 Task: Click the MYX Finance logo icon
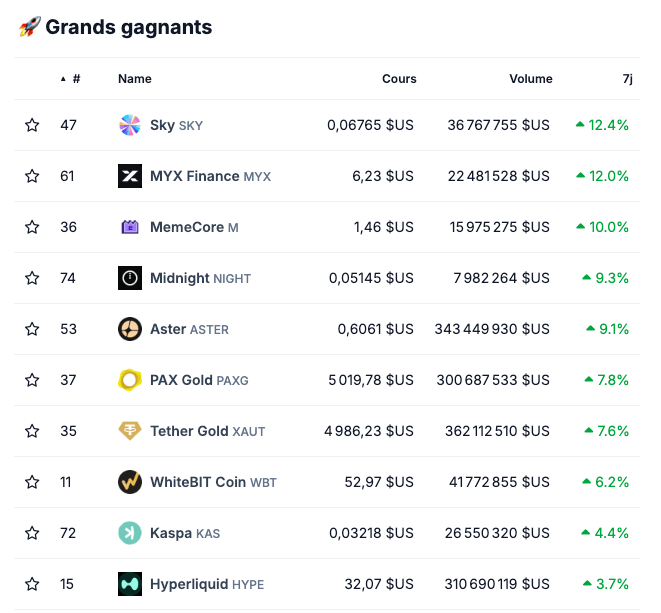click(130, 176)
